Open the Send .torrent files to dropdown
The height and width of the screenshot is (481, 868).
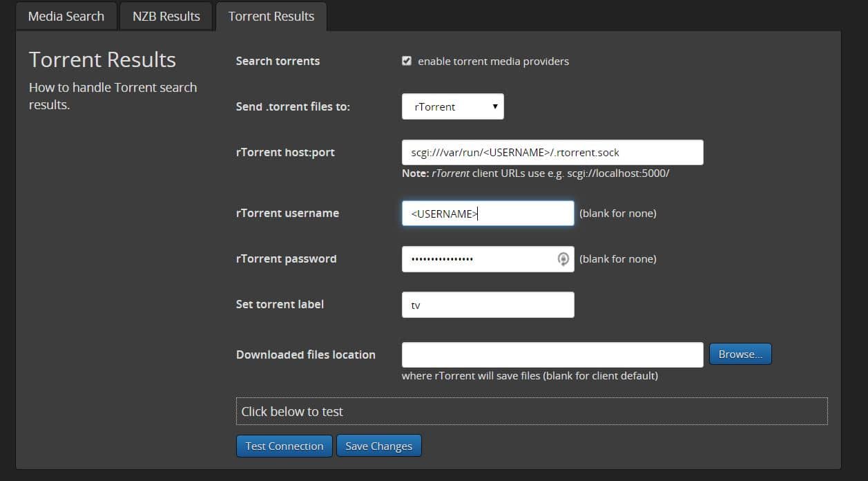(452, 106)
